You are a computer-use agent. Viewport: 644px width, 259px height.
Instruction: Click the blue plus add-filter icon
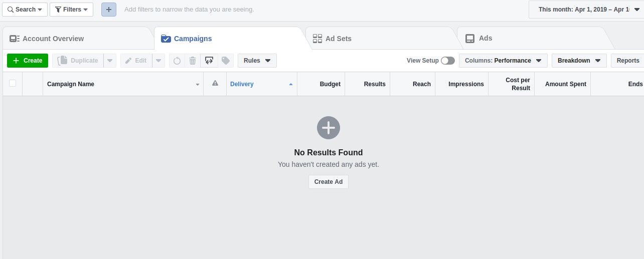point(109,10)
